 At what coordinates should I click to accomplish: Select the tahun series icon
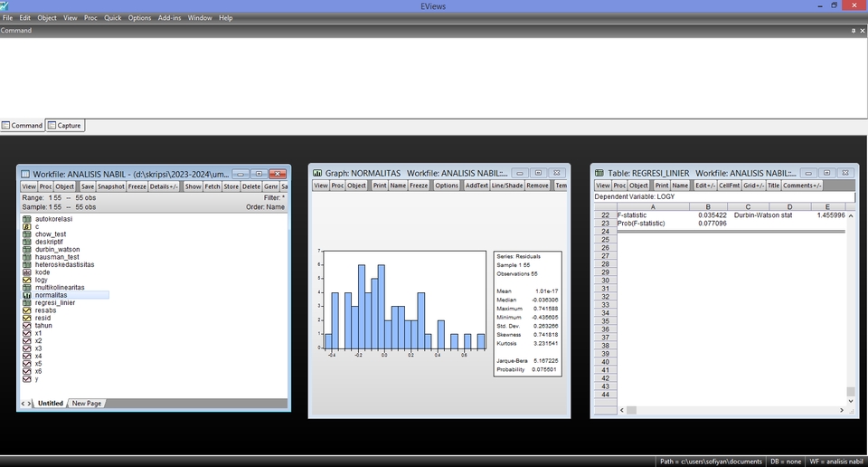pos(26,326)
